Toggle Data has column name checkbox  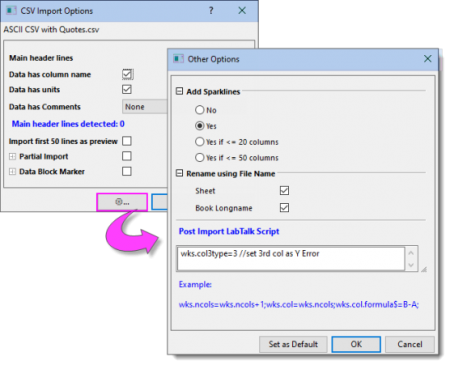(x=127, y=74)
